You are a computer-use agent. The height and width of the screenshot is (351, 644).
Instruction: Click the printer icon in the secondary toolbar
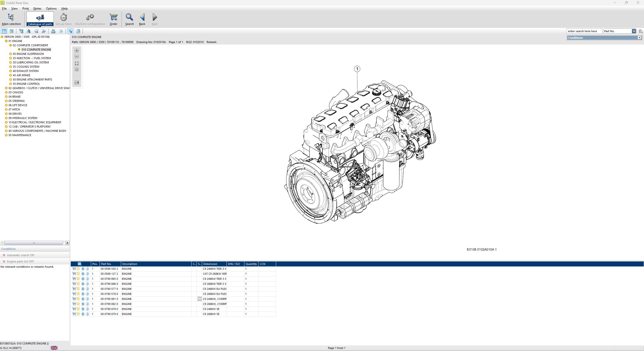[x=53, y=31]
